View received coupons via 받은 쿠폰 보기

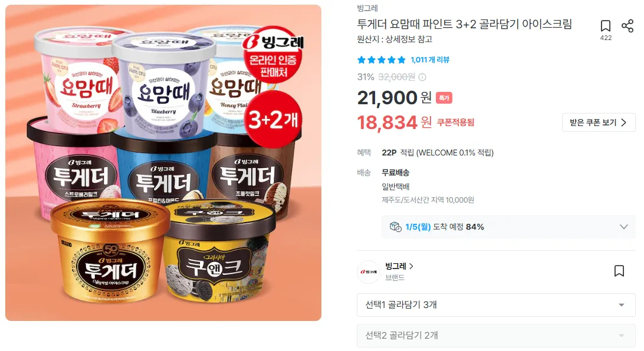tap(599, 122)
